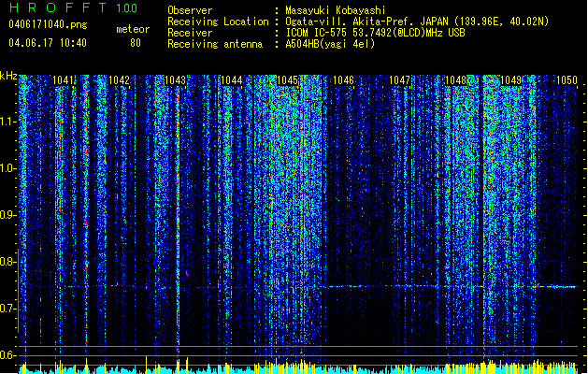Screen dimensions: 588x374
Task: Select the ICOM IC-575 53.7492 MHz receiver text
Action: pyautogui.click(x=375, y=33)
